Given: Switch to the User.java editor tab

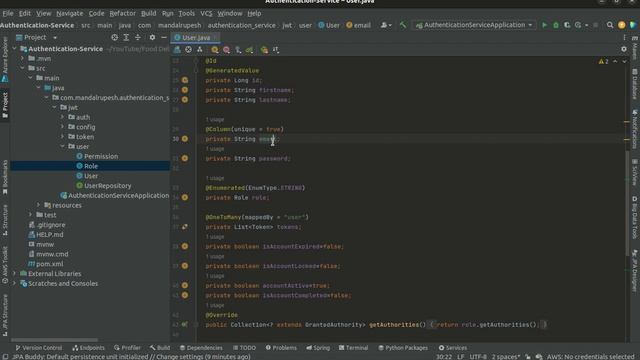Looking at the screenshot, I should (x=195, y=38).
